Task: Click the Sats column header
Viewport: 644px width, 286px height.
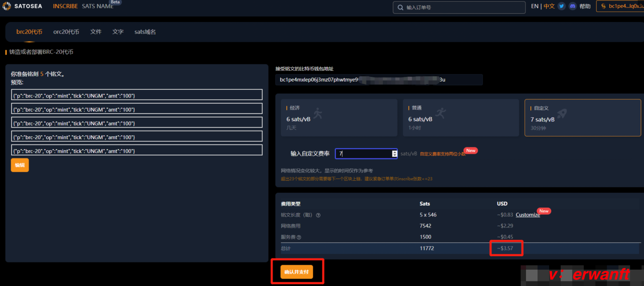Action: [x=425, y=204]
